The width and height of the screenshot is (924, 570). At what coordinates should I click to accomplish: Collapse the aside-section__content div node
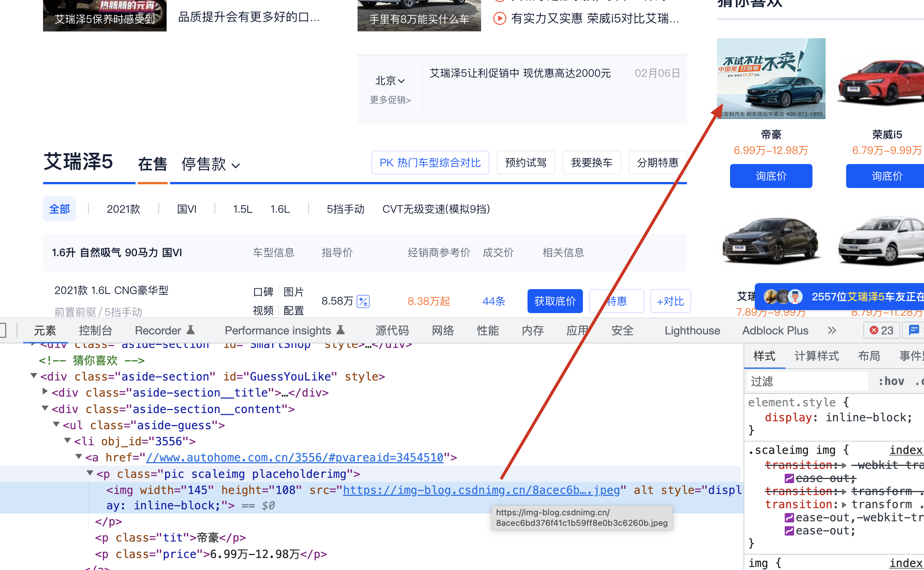[45, 408]
